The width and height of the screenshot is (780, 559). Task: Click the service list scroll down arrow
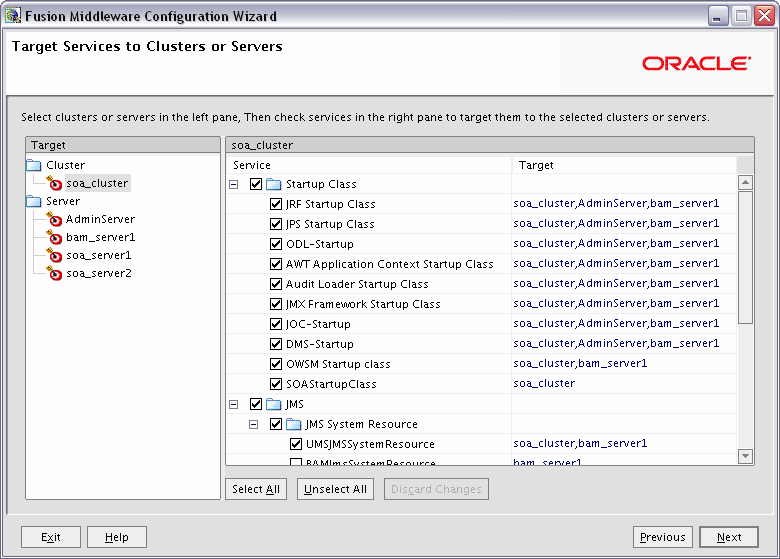[745, 456]
